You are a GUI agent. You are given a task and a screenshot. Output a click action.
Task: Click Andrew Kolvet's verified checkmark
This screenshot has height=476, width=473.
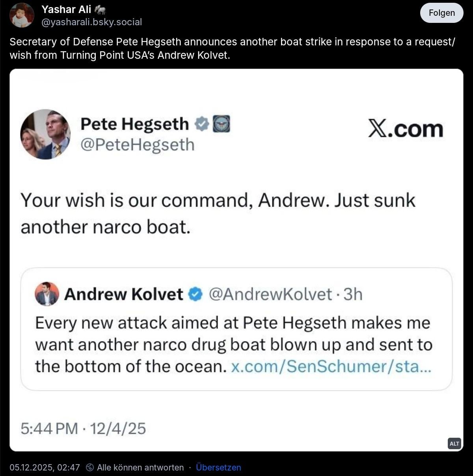(196, 294)
